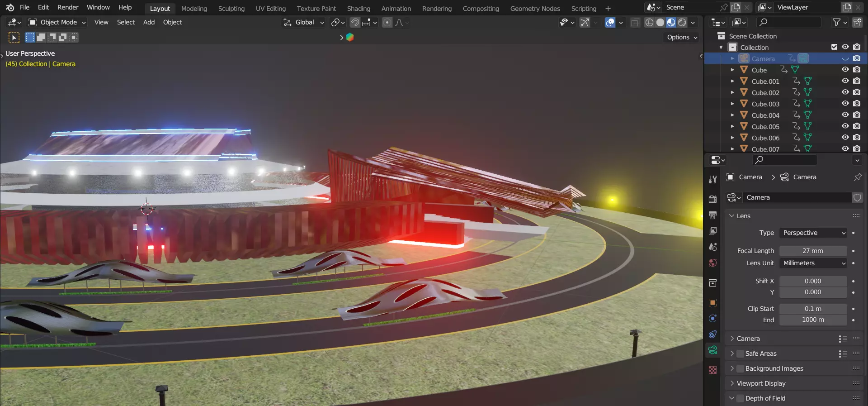Disable Cube.001 in renders
Viewport: 868px width, 406px height.
pyautogui.click(x=857, y=81)
